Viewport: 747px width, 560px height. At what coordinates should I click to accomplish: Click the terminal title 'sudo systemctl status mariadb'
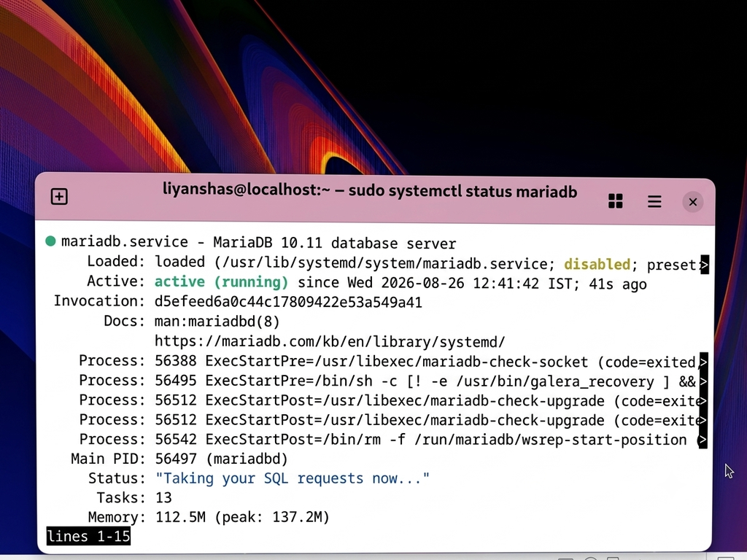click(462, 192)
